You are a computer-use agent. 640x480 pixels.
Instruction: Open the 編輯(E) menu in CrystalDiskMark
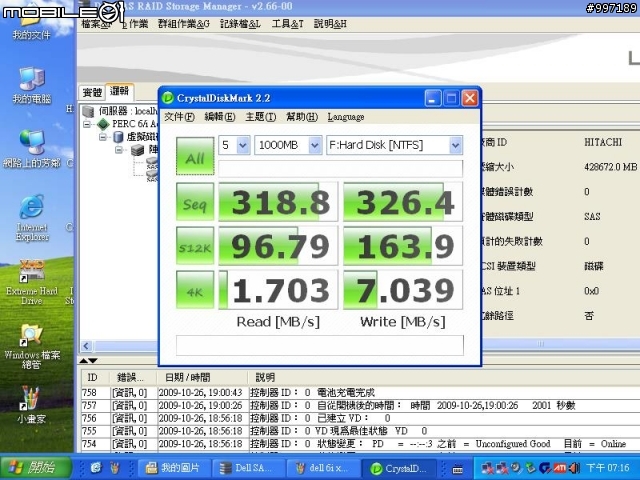click(220, 117)
